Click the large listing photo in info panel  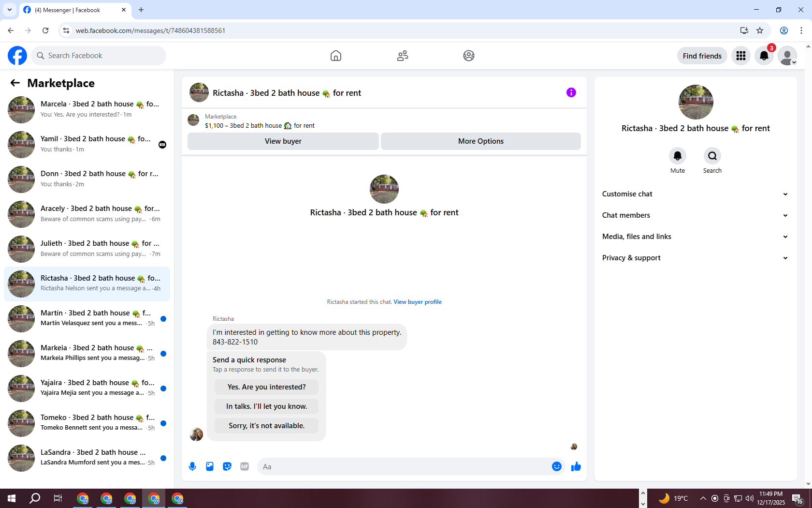tap(696, 102)
